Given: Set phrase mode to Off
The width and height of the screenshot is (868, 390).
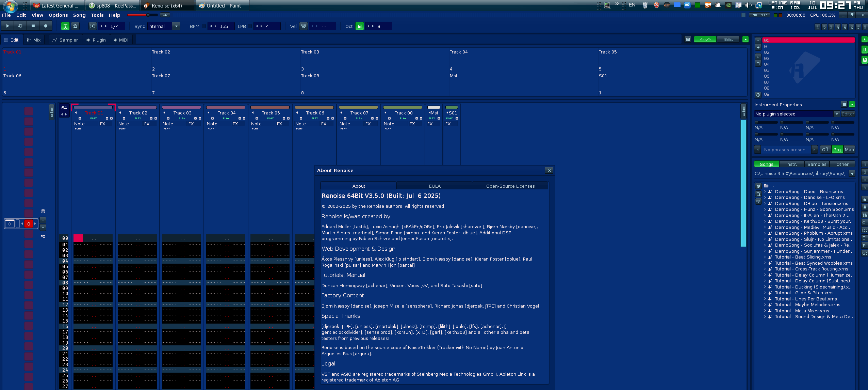Looking at the screenshot, I should (825, 150).
